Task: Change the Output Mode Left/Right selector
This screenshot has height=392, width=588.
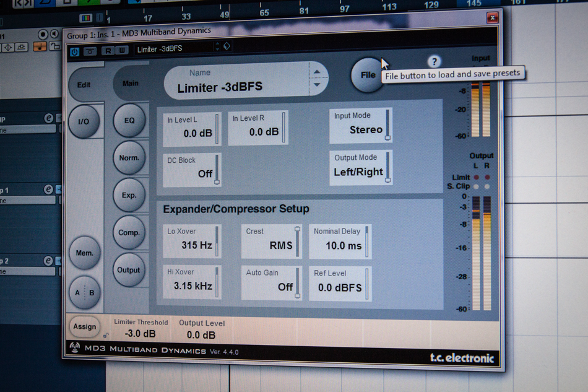Action: pyautogui.click(x=361, y=168)
